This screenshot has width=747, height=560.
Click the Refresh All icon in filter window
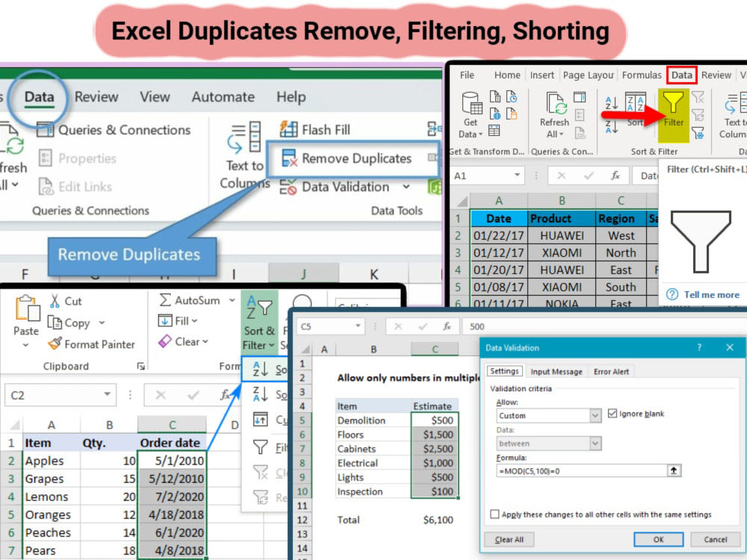556,104
